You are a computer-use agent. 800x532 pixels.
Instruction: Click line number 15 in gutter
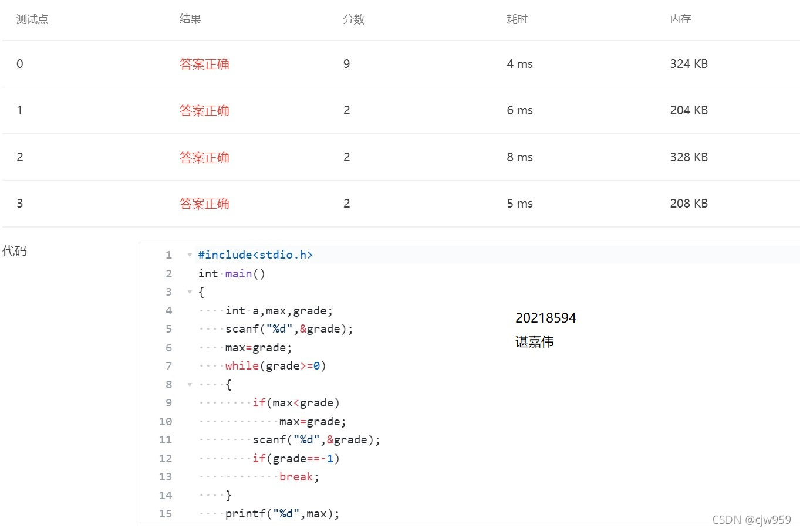166,514
